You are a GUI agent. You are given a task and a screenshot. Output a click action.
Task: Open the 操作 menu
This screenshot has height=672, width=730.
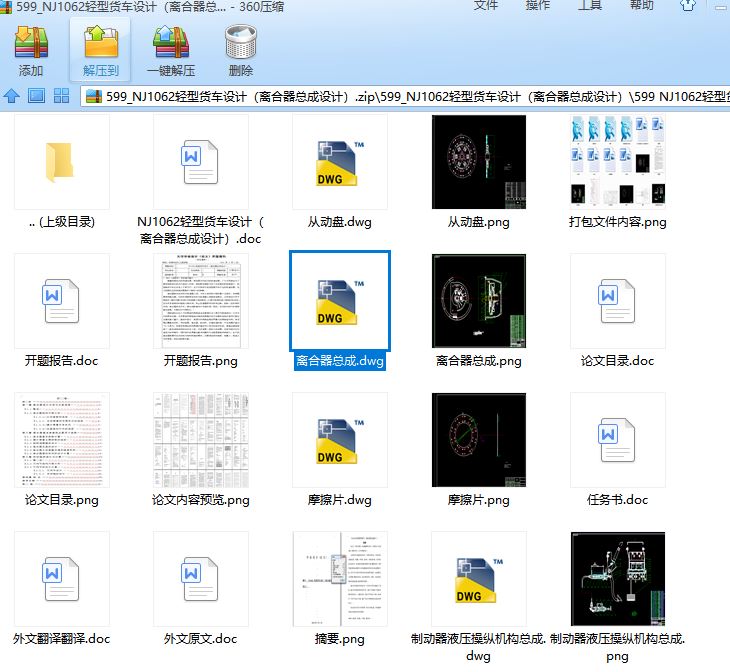pos(538,5)
